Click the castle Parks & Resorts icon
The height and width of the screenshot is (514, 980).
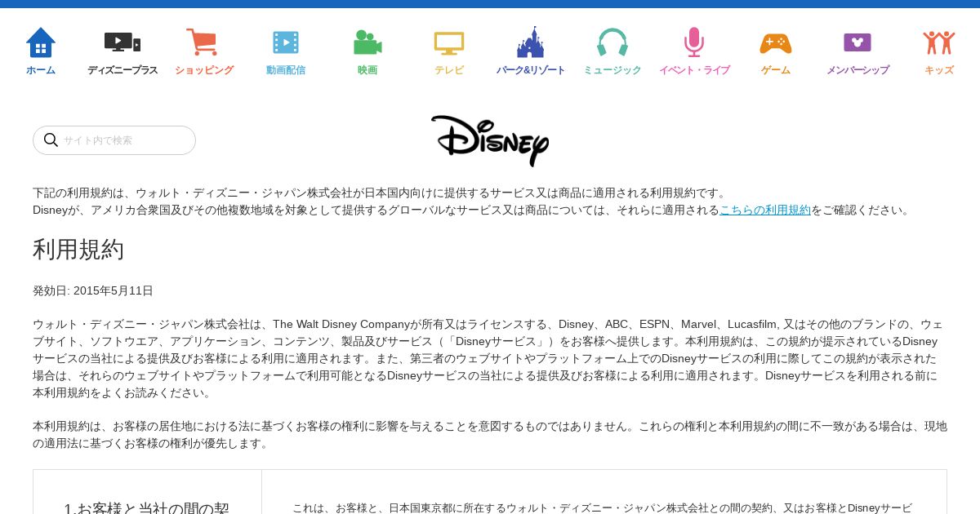[531, 42]
